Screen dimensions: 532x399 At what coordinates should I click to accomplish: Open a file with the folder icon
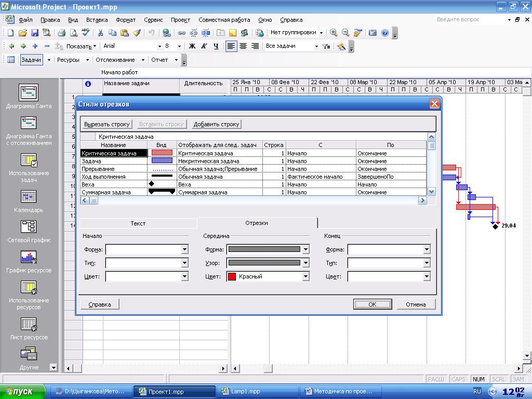pyautogui.click(x=22, y=33)
